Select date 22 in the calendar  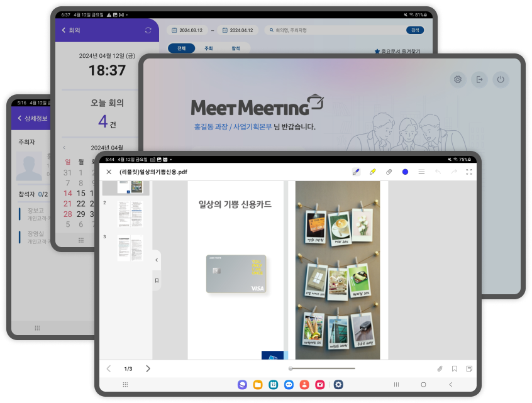(80, 204)
